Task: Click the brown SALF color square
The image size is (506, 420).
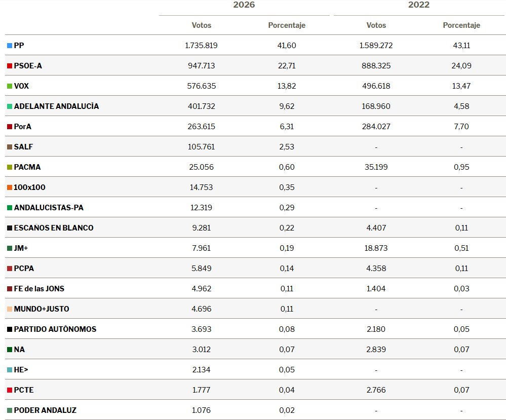Action: (x=10, y=147)
